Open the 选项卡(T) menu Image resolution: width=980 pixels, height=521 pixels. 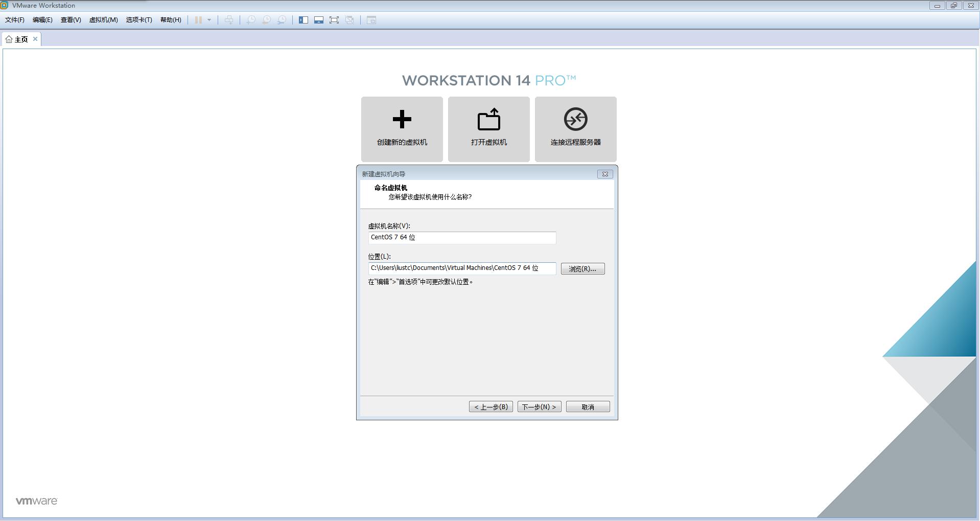click(139, 20)
